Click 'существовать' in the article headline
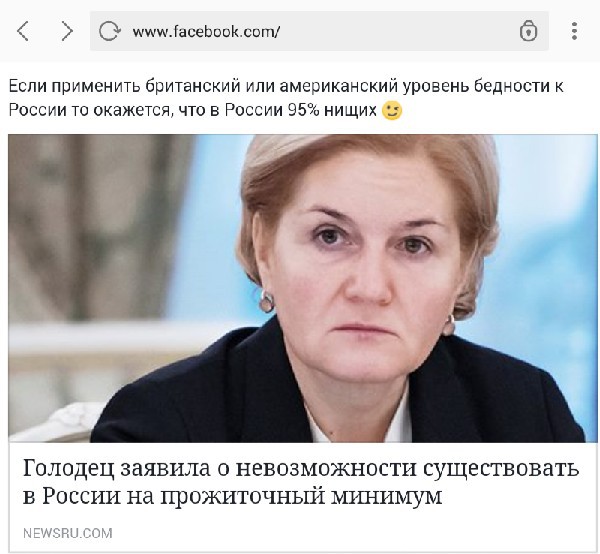Screen dimensions: 600x554 [x=501, y=468]
